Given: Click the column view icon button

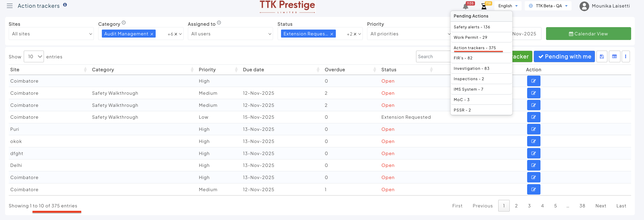Looking at the screenshot, I should click(x=614, y=57).
